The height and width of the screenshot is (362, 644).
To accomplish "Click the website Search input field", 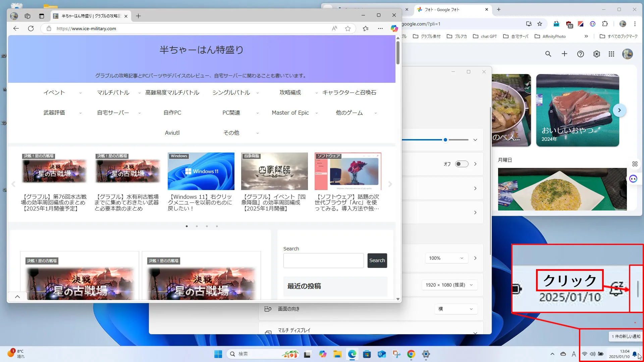I will pyautogui.click(x=323, y=260).
